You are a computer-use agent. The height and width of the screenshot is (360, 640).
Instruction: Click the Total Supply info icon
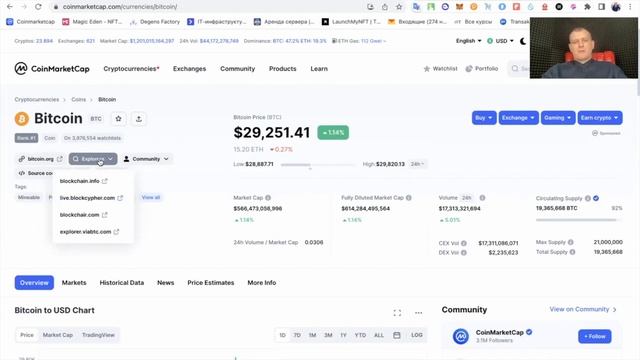click(x=572, y=252)
